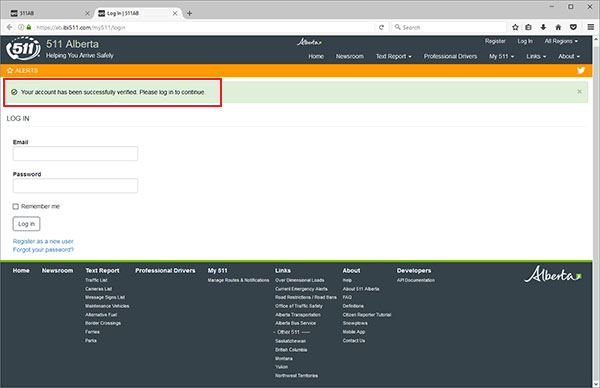Open Parks footer link

click(91, 341)
